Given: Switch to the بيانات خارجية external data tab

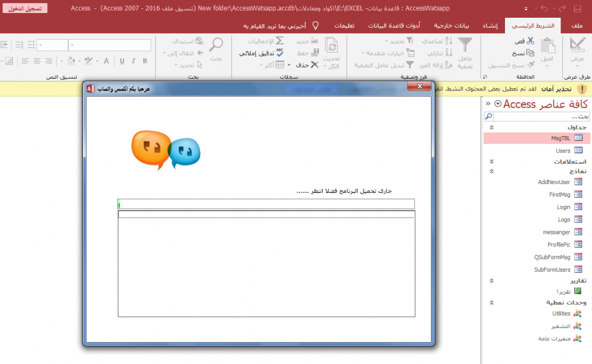Looking at the screenshot, I should pyautogui.click(x=452, y=25).
